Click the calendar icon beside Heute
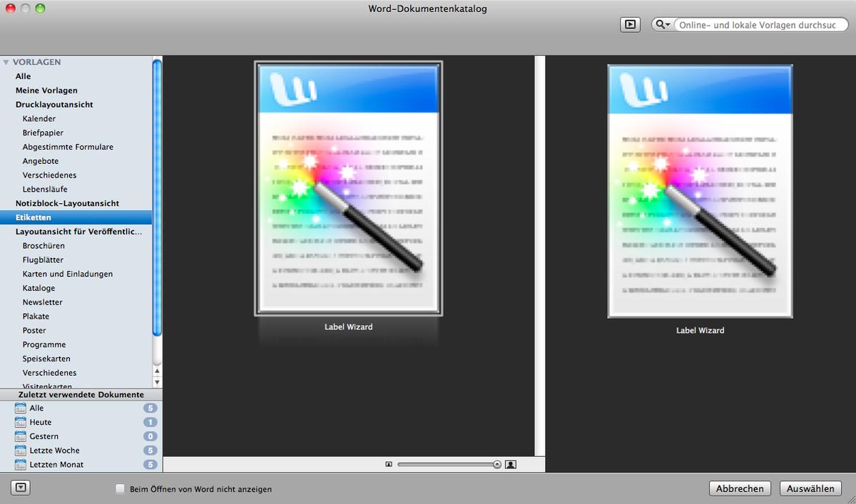Screen dimensions: 856x504 click(x=20, y=422)
